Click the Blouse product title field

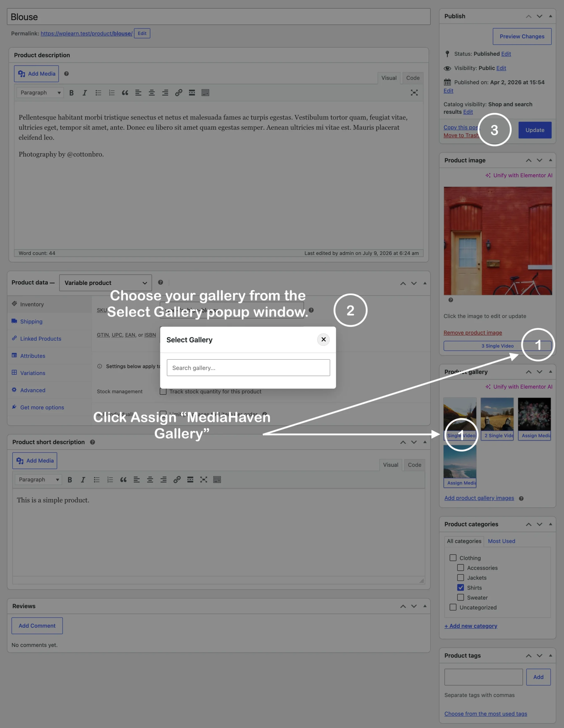point(218,17)
